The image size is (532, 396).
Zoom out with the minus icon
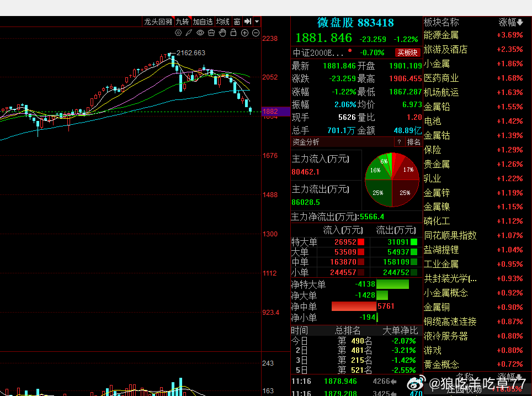[256, 33]
